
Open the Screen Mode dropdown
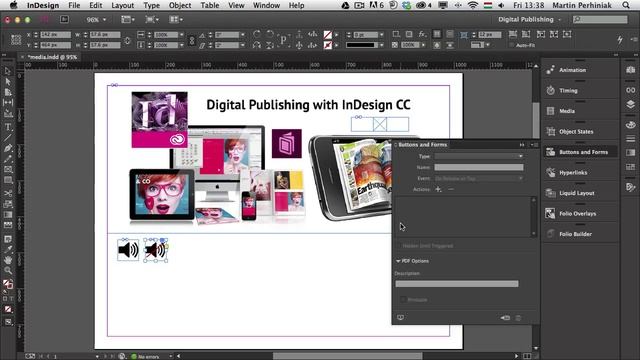(152, 19)
